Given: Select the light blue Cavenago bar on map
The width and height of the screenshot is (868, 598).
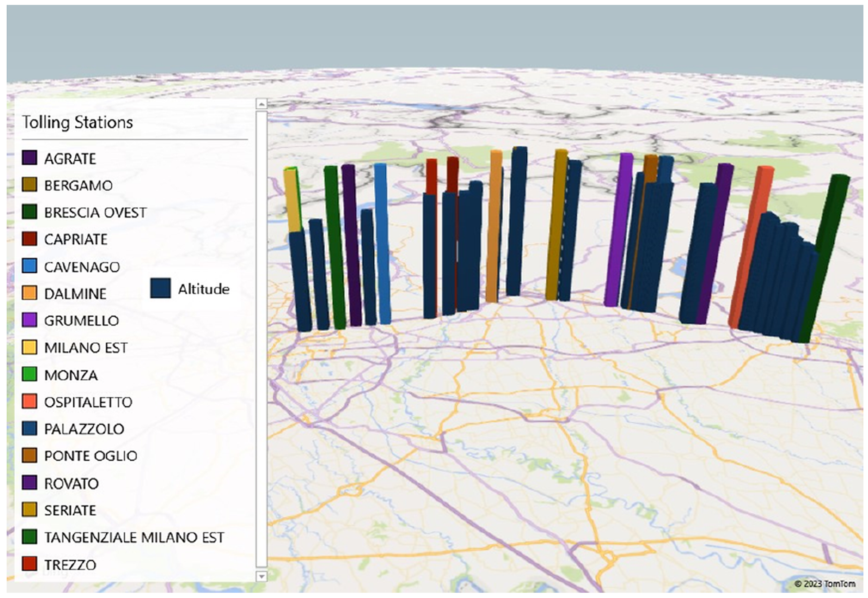Looking at the screenshot, I should pos(383,243).
